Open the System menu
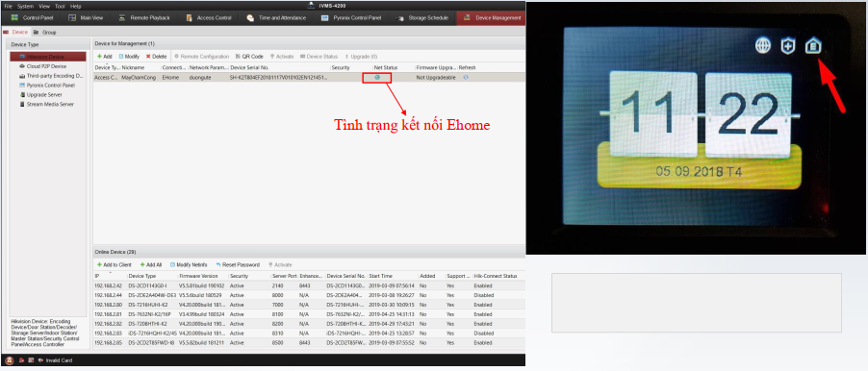Viewport: 868px width, 371px height. coord(25,6)
